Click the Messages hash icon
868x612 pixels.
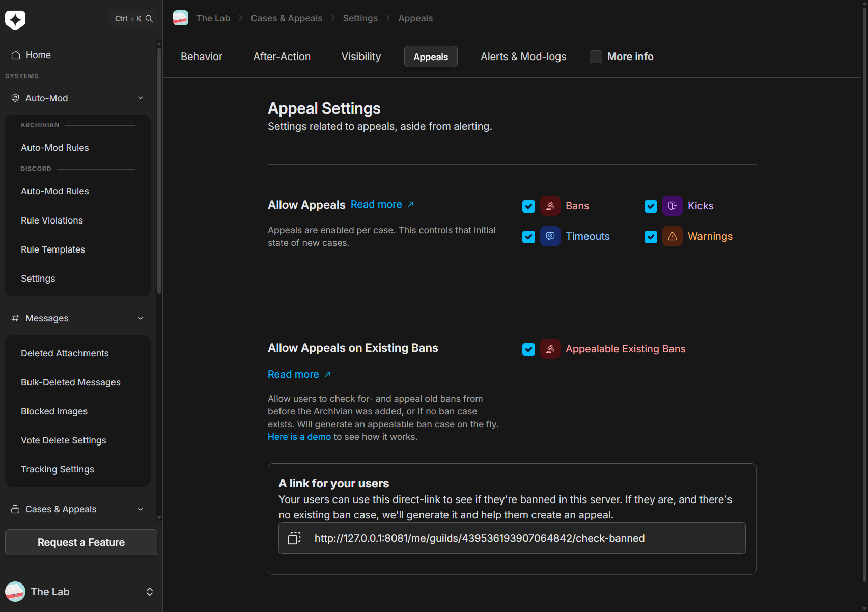(15, 318)
